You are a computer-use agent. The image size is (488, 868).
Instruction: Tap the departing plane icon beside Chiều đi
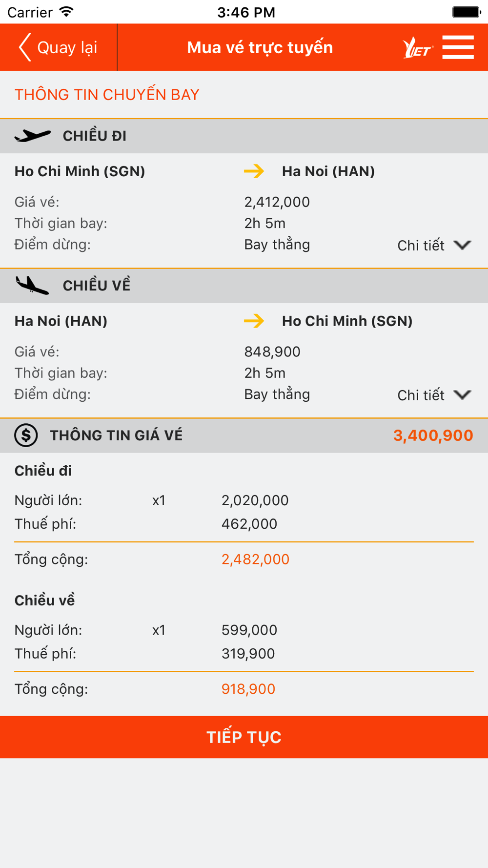[33, 135]
